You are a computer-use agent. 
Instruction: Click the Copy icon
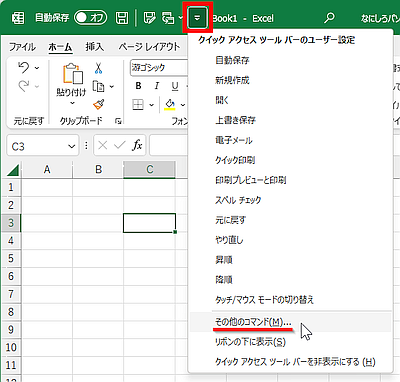point(98,86)
